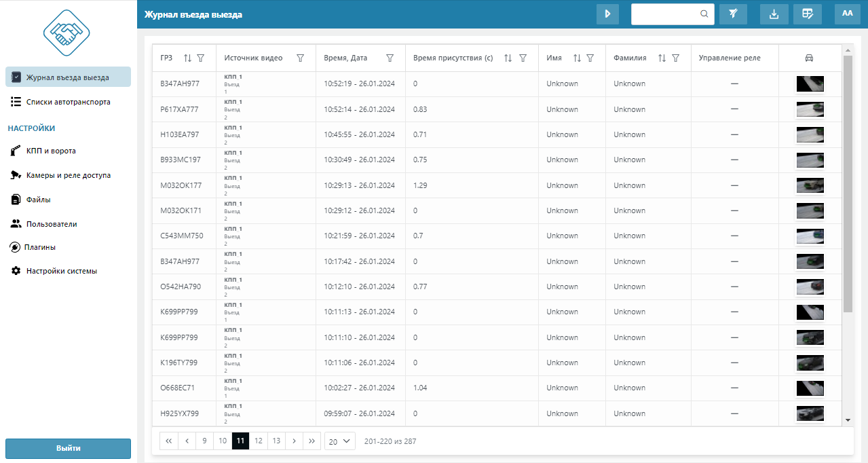Open filter for the ГРЗ column
This screenshot has width=868, height=463.
coord(201,58)
